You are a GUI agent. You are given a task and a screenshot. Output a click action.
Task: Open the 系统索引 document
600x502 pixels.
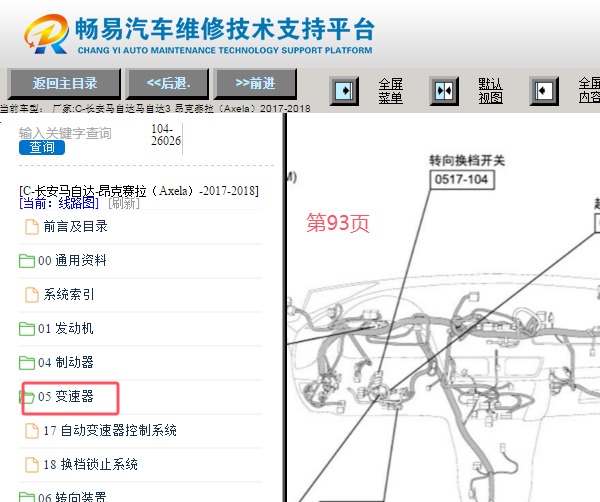(68, 295)
